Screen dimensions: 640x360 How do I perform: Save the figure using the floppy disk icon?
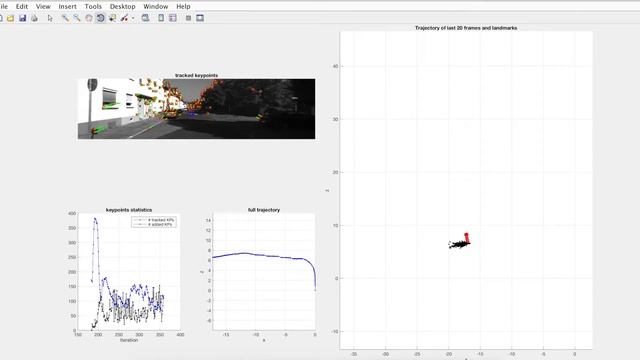coord(22,18)
